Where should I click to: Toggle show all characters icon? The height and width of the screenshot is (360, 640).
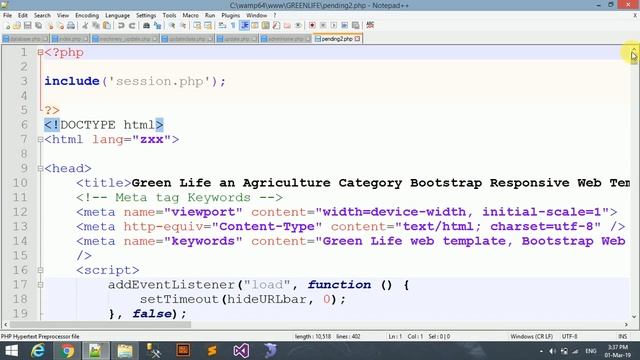coord(233,25)
